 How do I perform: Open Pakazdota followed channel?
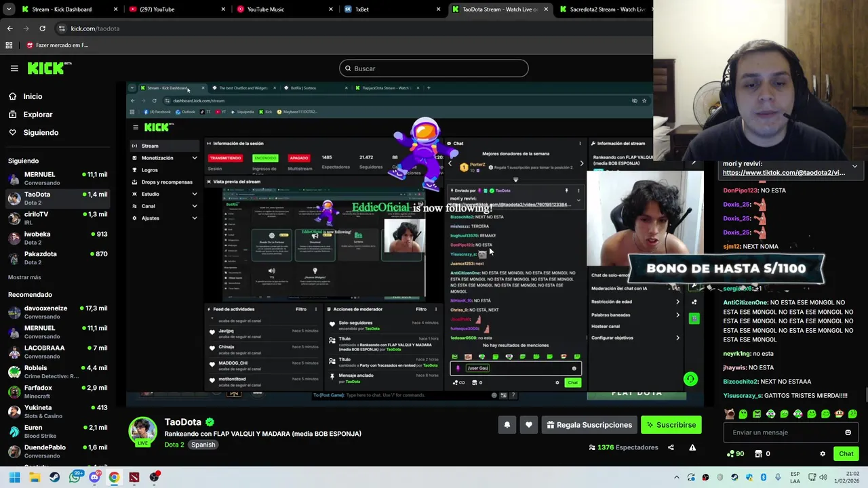click(57, 258)
